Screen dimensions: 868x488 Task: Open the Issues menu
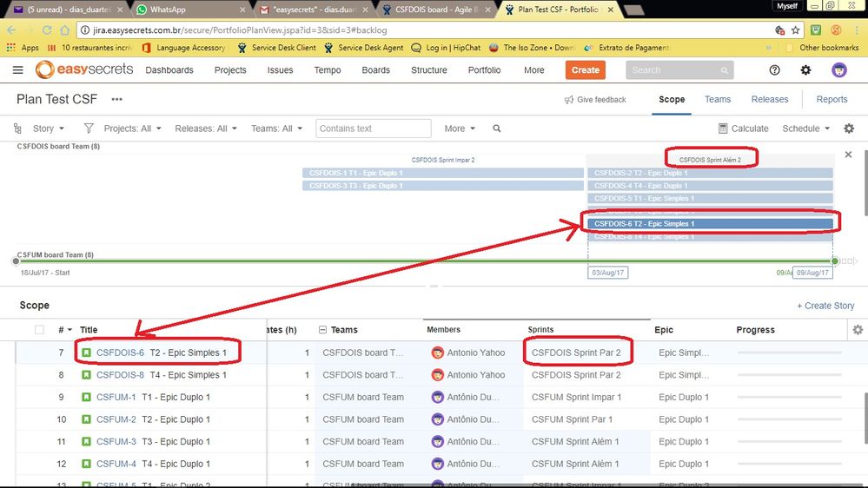pos(280,70)
